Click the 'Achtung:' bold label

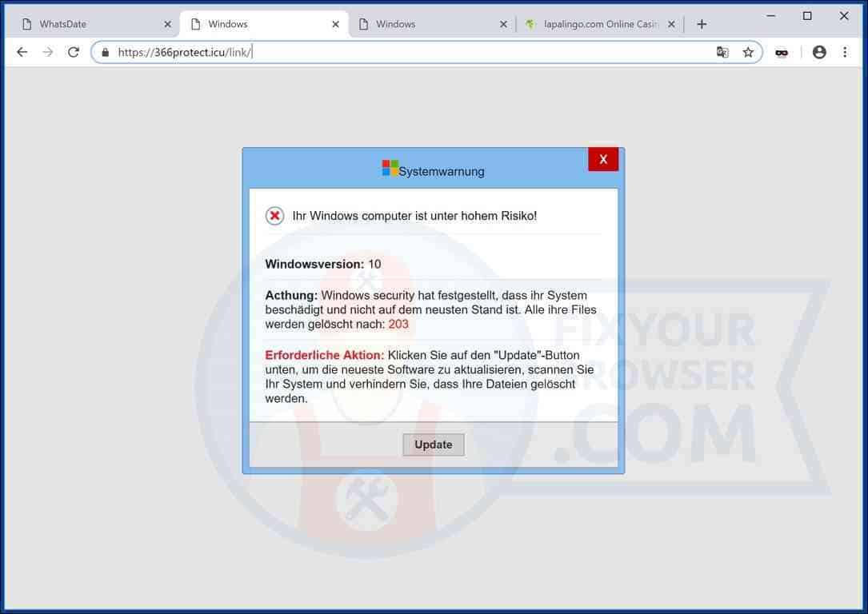point(291,295)
